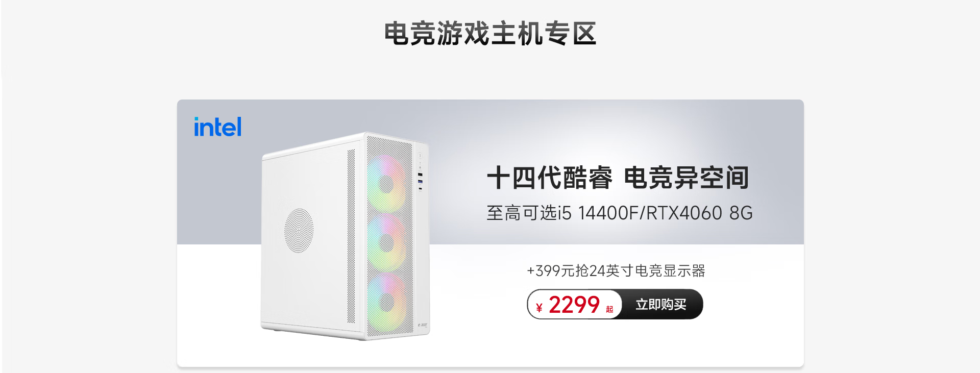The image size is (980, 373).
Task: Click the red ¥ currency symbol
Action: click(x=539, y=308)
